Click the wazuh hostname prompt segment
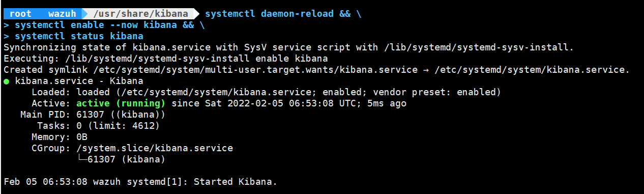The width and height of the screenshot is (644, 194). point(61,14)
